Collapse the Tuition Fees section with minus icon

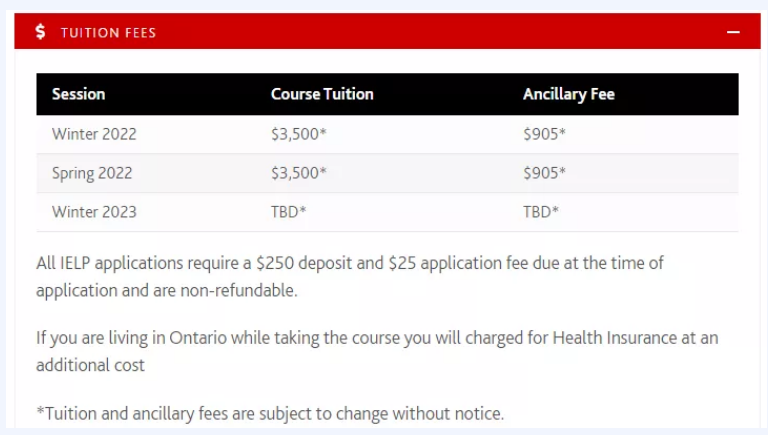pyautogui.click(x=733, y=32)
